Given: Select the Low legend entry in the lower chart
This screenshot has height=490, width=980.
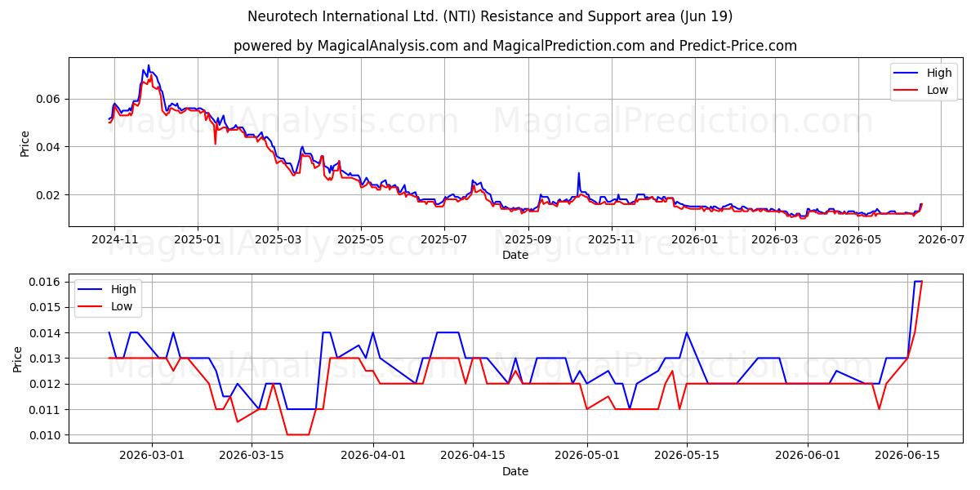Looking at the screenshot, I should pos(108,307).
